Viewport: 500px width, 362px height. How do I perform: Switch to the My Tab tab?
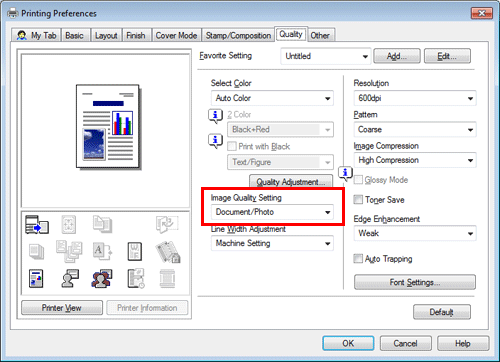pyautogui.click(x=36, y=35)
